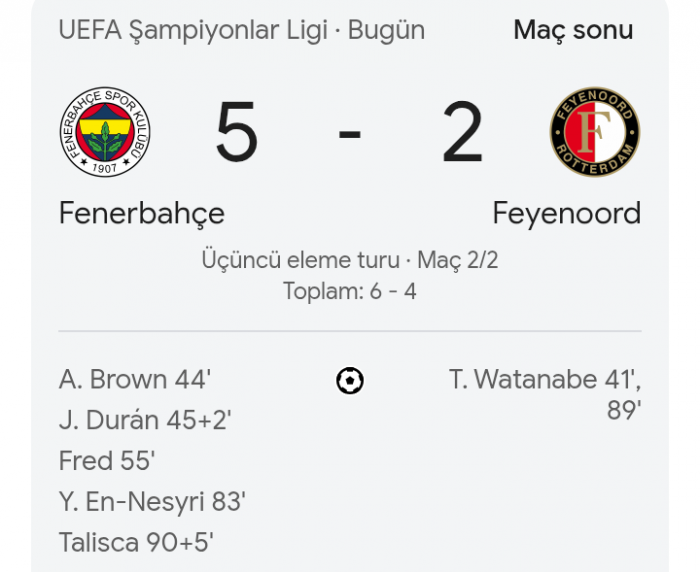Open the UEFA Şampiyonlar Ligi league title
The height and width of the screenshot is (572, 700).
pos(193,30)
